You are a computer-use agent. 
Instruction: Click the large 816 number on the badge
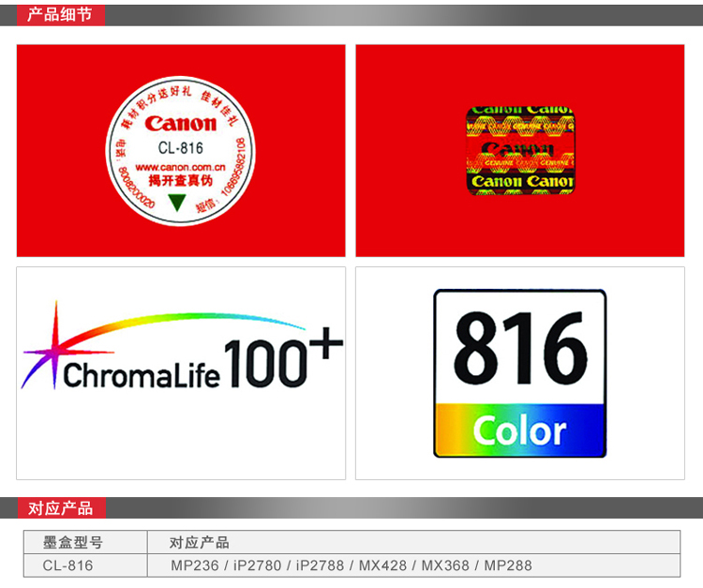pos(520,349)
